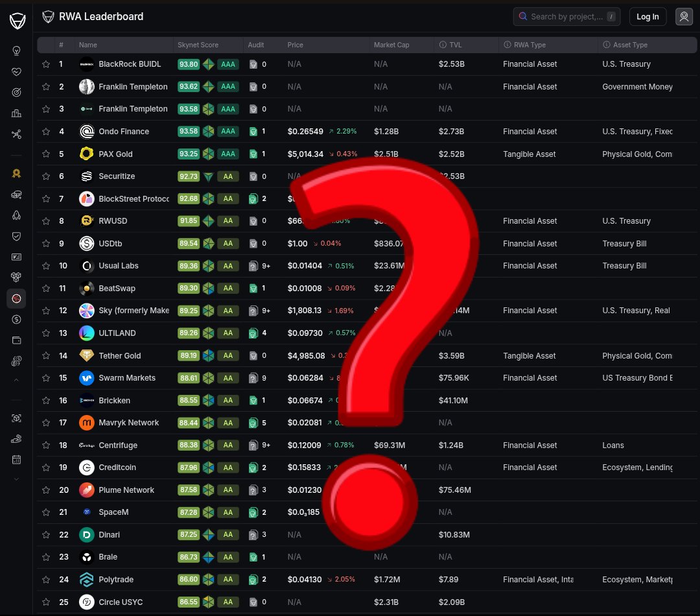Favorite BlackRock BUIDL with its star
The height and width of the screenshot is (616, 700).
pos(46,64)
